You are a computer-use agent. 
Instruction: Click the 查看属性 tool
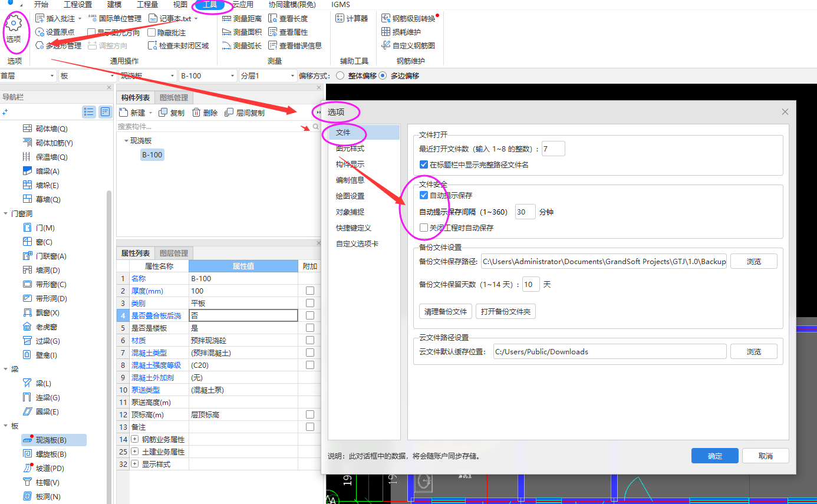(288, 32)
